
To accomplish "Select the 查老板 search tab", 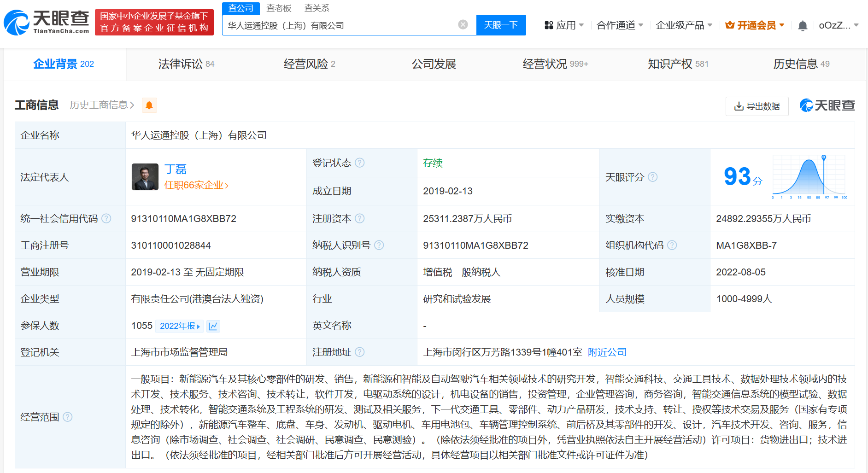I will [x=279, y=8].
